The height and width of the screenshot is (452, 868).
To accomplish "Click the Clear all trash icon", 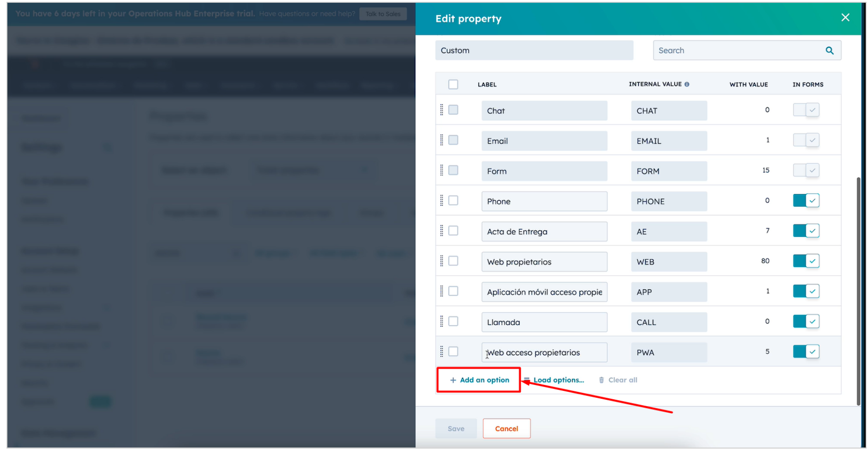I will pos(601,380).
